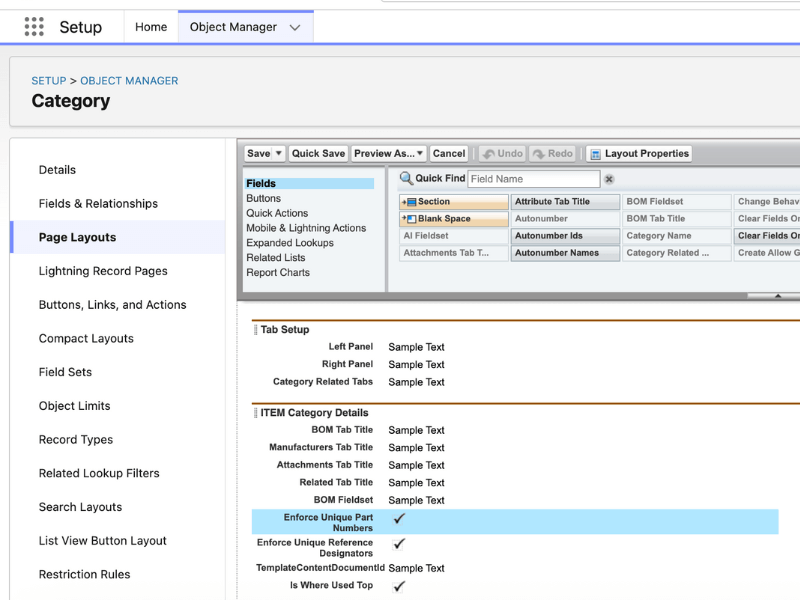Select the BOM Fieldset palette field
Image resolution: width=800 pixels, height=600 pixels.
(677, 202)
